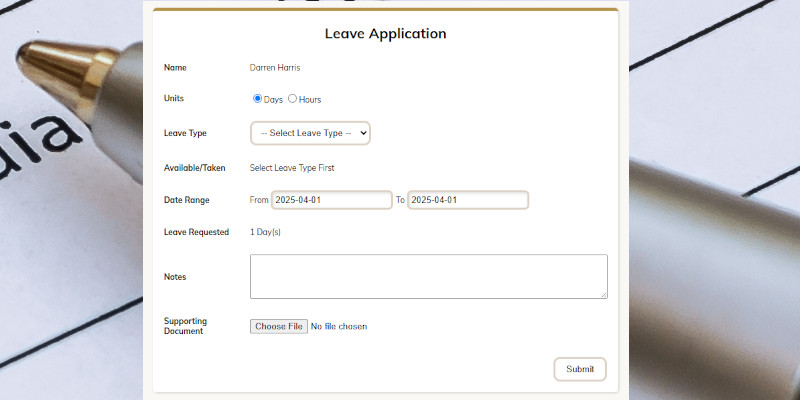Click the To date field
Image resolution: width=800 pixels, height=400 pixels.
click(467, 200)
